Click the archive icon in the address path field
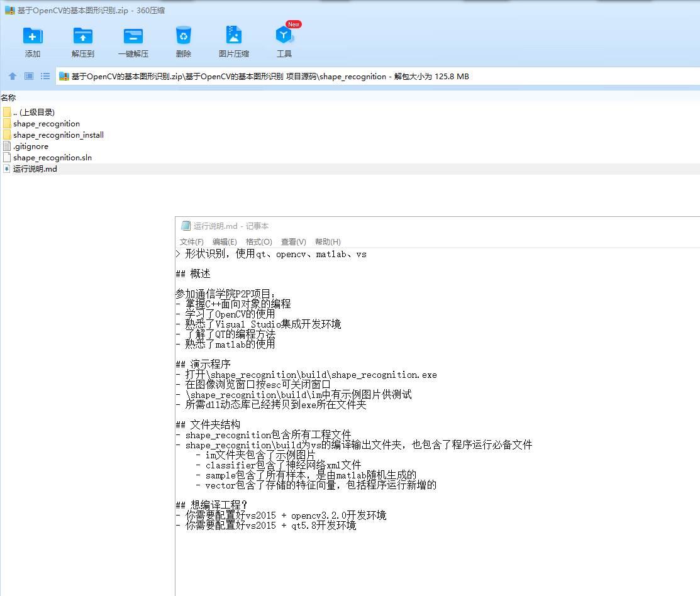This screenshot has height=596, width=700. [x=64, y=76]
